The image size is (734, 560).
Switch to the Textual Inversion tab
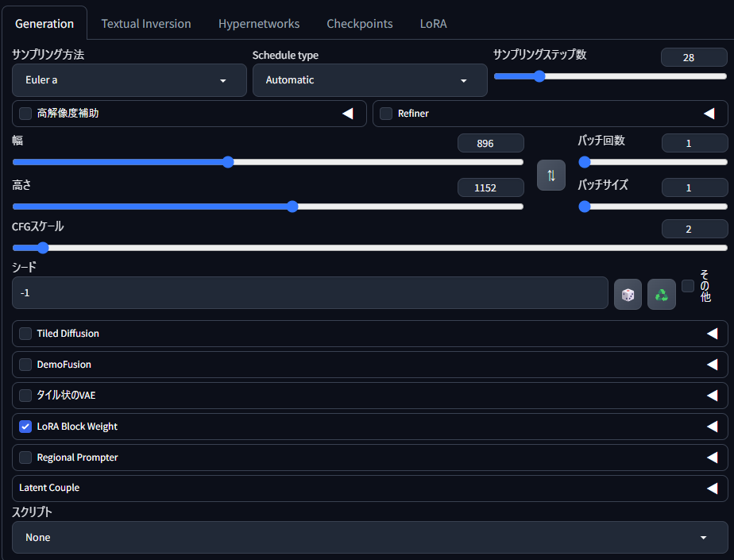click(146, 24)
